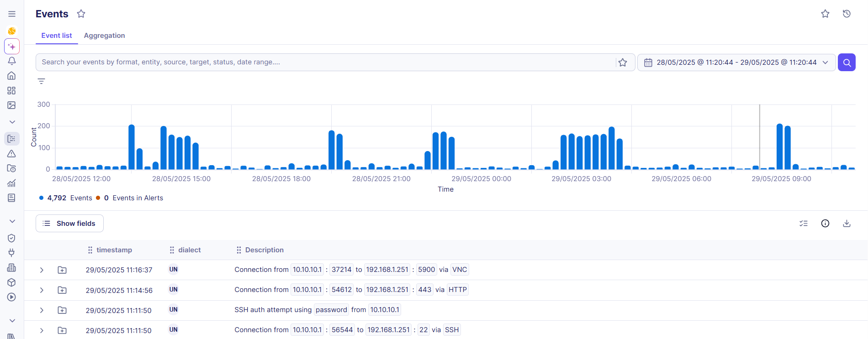The height and width of the screenshot is (339, 868).
Task: Open the AI sparkle assistant icon
Action: pos(12,47)
